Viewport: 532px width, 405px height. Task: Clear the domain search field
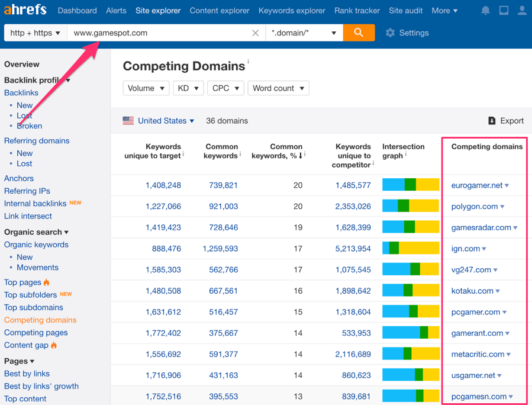(256, 33)
